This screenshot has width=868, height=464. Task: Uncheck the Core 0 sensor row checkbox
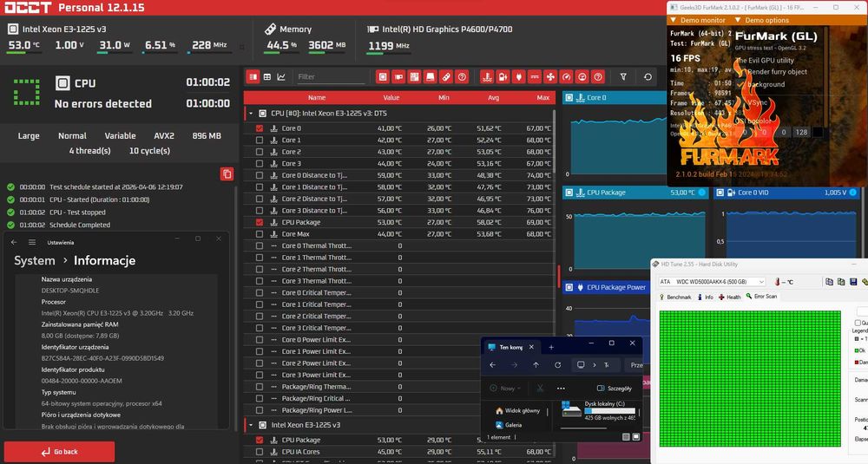click(x=259, y=128)
